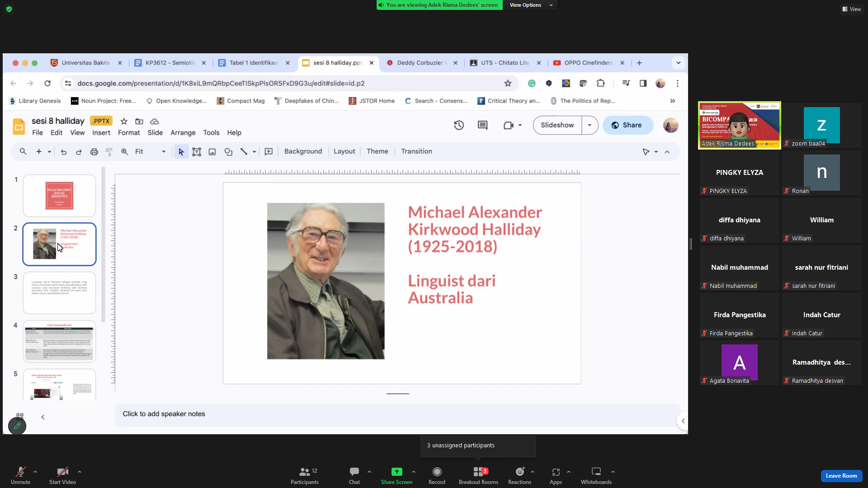The image size is (868, 488).
Task: Hide the Docs menus with caret
Action: coord(667,152)
